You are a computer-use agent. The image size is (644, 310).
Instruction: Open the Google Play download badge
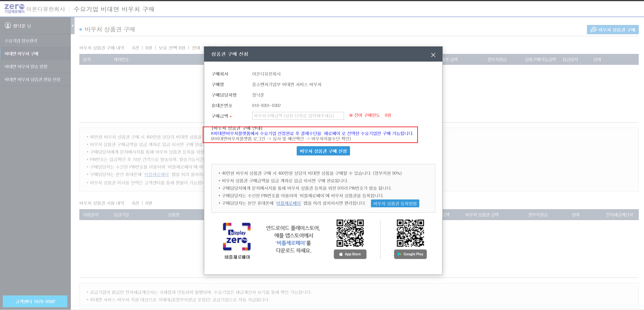point(410,254)
